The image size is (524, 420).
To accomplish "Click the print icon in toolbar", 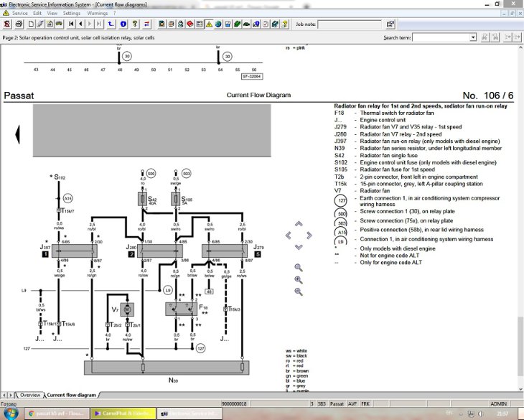I will [19, 24].
